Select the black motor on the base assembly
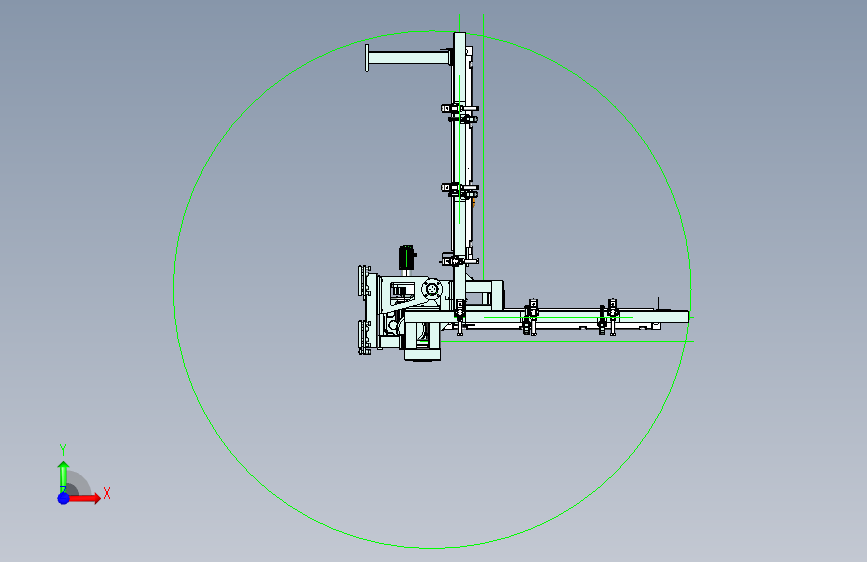 coord(407,258)
